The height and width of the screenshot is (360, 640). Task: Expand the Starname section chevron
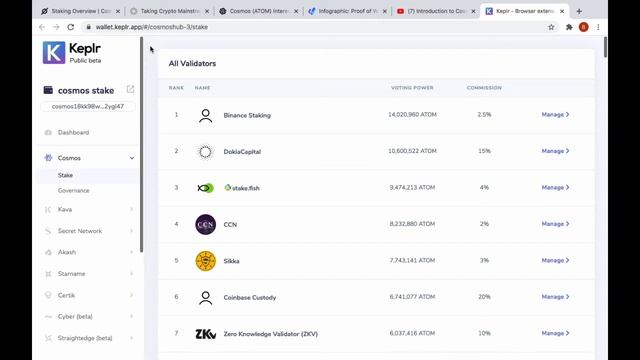click(x=131, y=273)
